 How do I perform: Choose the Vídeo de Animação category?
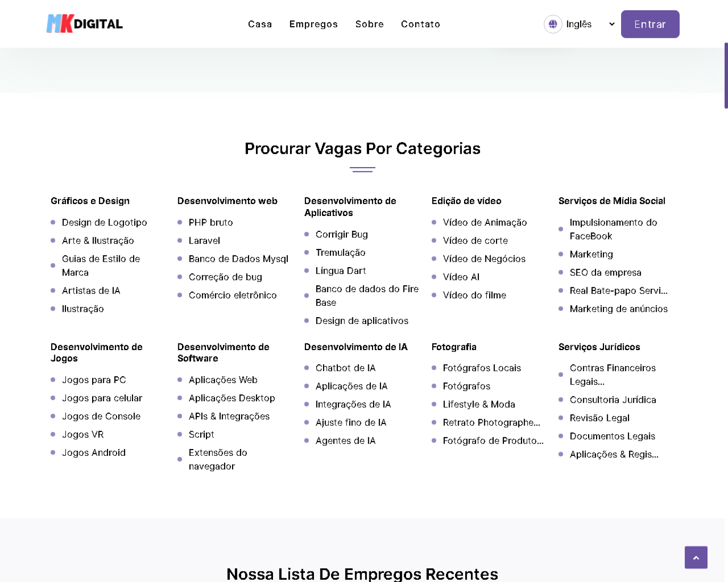485,222
